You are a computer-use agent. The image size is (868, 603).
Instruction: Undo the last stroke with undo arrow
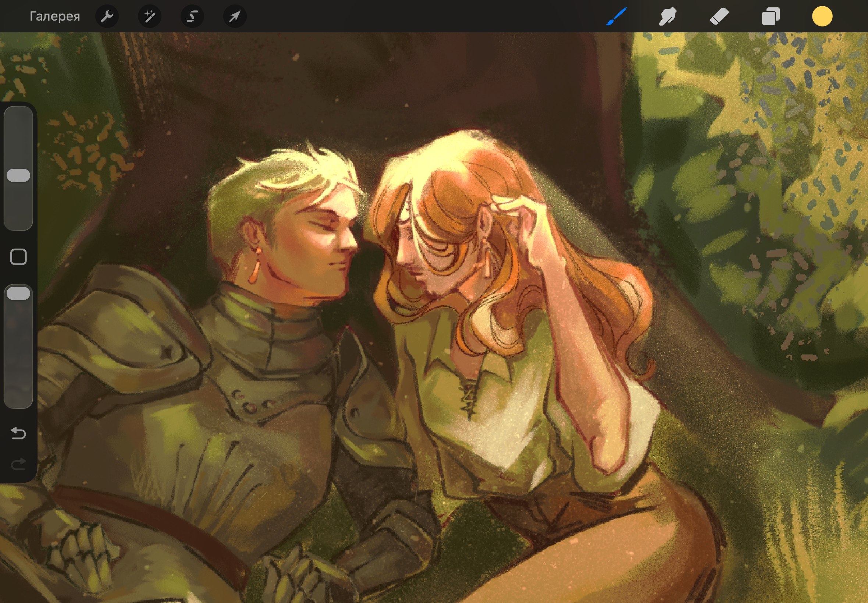[x=18, y=433]
